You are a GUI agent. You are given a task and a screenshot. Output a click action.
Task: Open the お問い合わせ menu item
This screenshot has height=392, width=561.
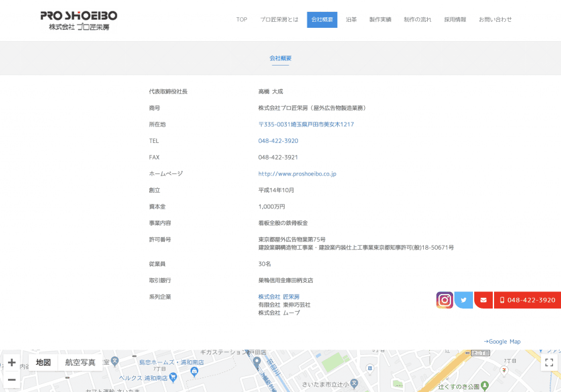(x=495, y=20)
